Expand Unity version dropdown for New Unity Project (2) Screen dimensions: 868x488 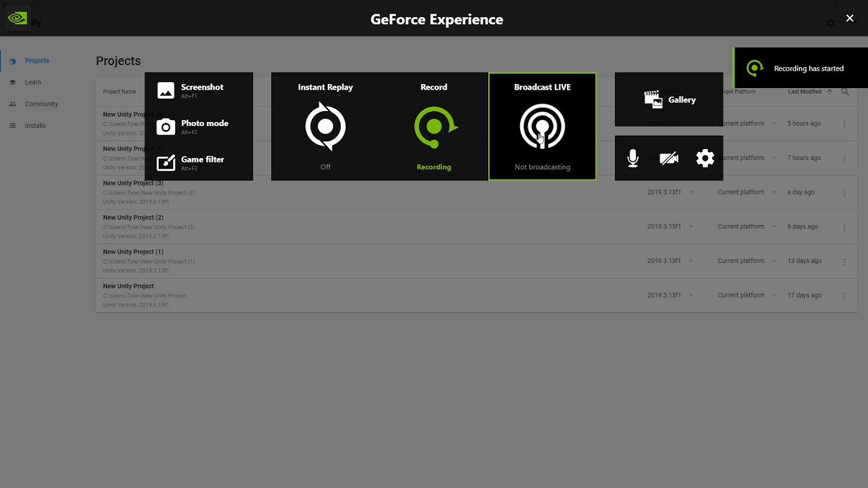(691, 227)
